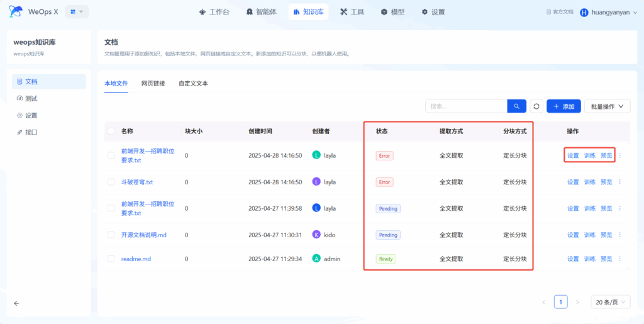This screenshot has height=324, width=644.
Task: Click 设置 for the 斗破苍穹.txt row
Action: pyautogui.click(x=573, y=182)
